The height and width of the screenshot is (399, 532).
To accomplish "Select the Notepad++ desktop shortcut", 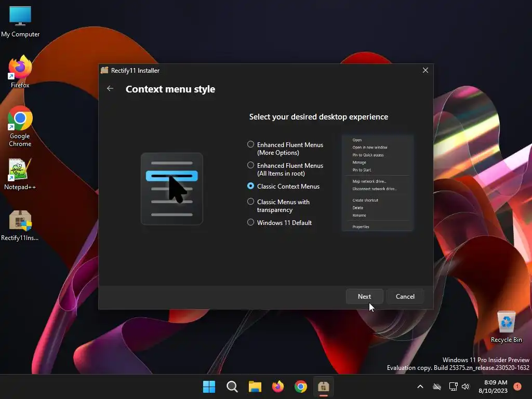I will click(x=20, y=174).
